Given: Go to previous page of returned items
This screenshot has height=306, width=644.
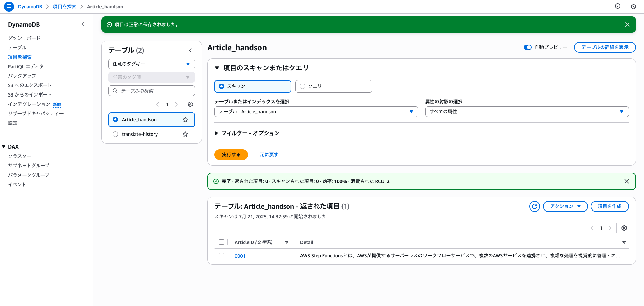Looking at the screenshot, I should click(592, 228).
